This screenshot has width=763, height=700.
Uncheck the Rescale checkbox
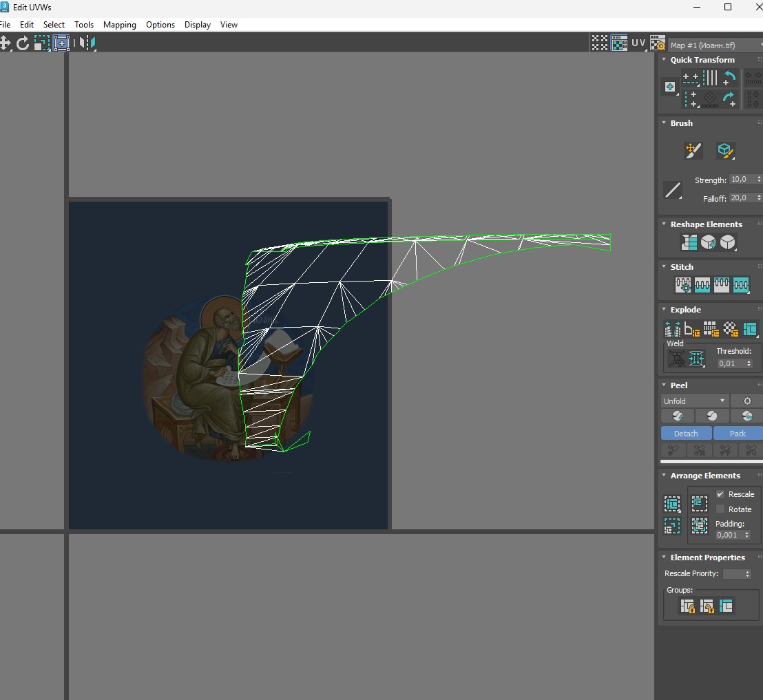(720, 494)
